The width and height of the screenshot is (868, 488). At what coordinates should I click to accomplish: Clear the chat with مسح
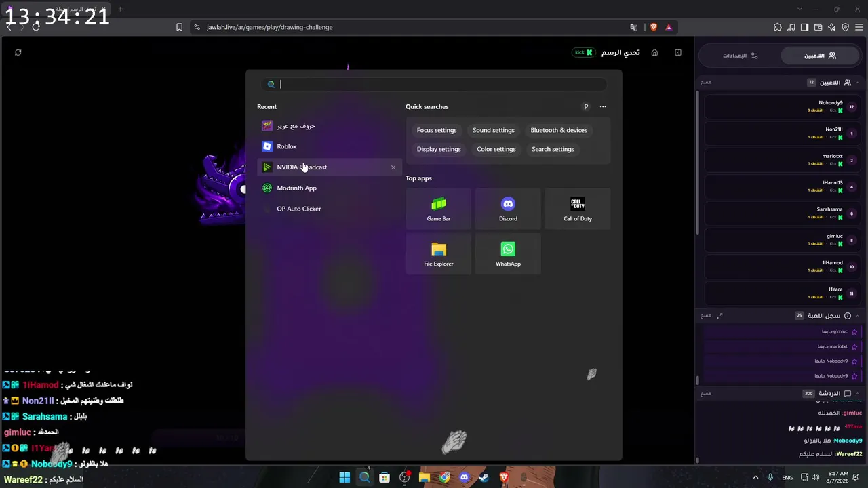tap(706, 393)
